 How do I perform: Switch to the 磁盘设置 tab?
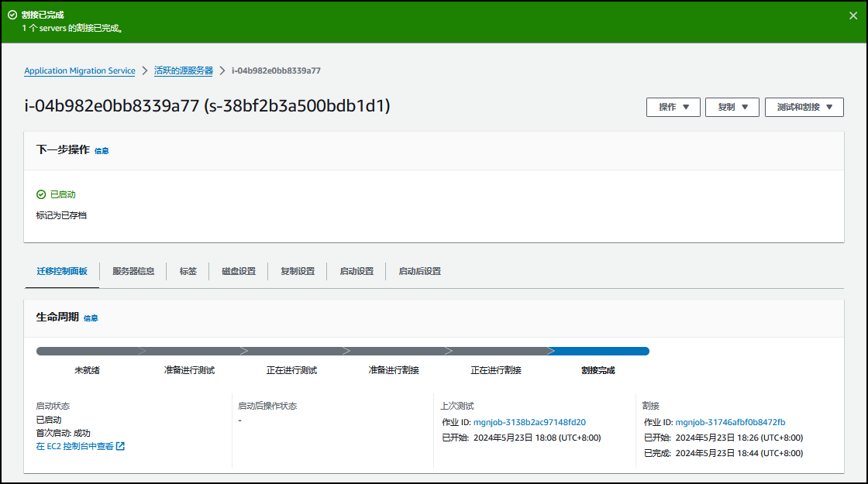(x=239, y=272)
